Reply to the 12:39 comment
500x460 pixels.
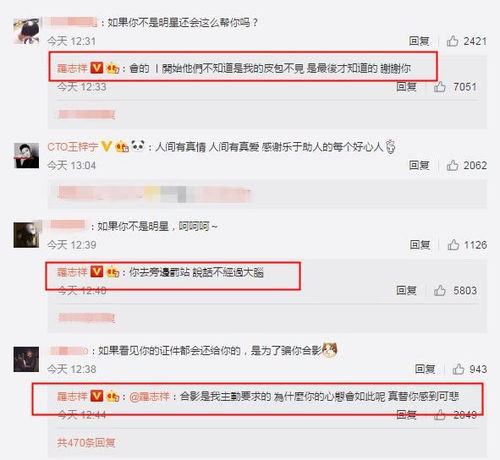(420, 245)
